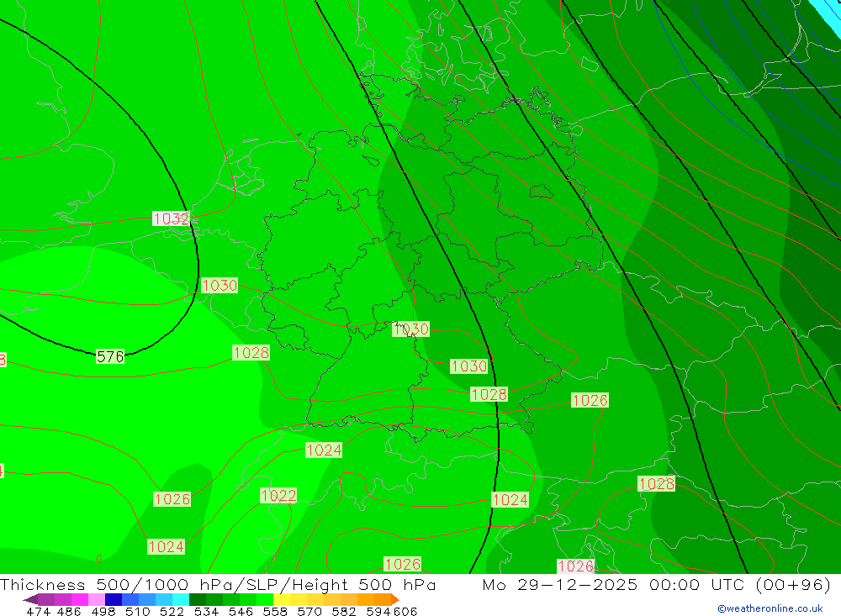Click the 1030 label directly below 1032
Image resolution: width=841 pixels, height=616 pixels.
[220, 285]
